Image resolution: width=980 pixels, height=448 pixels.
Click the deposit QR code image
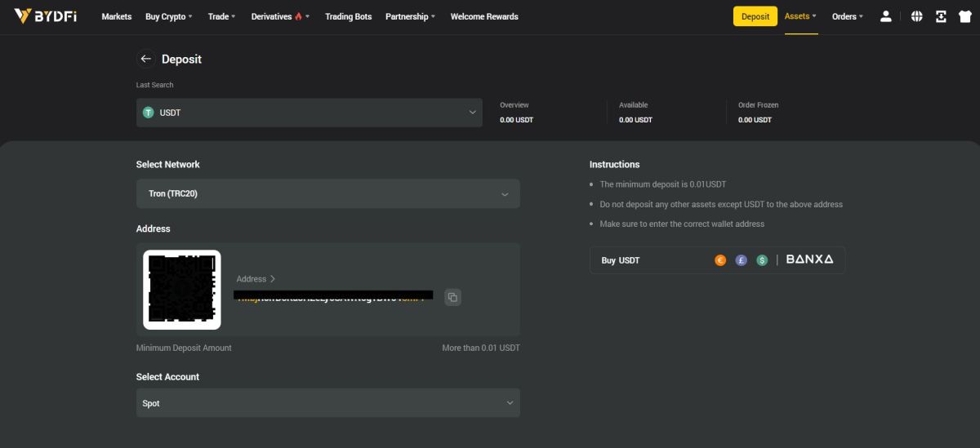click(x=182, y=290)
